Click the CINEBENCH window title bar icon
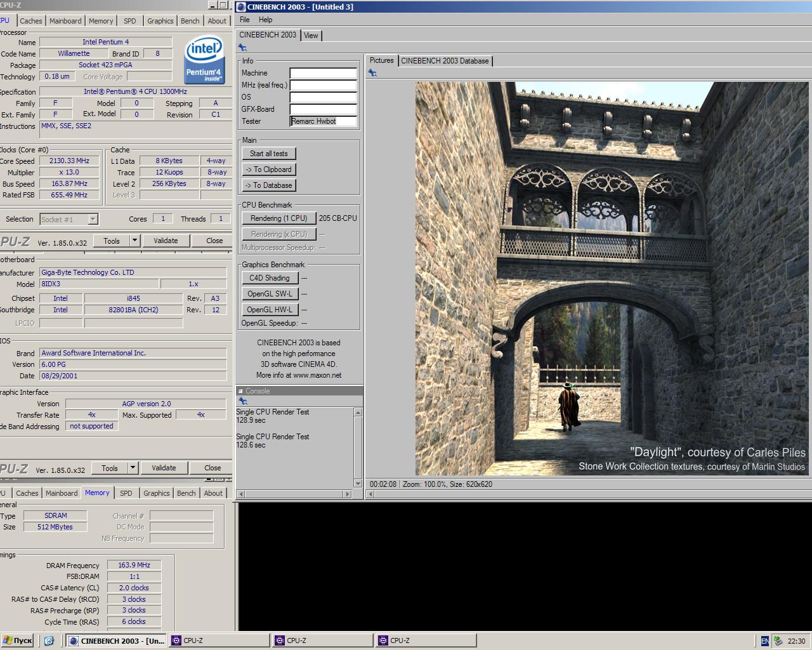The image size is (812, 650). (x=240, y=6)
